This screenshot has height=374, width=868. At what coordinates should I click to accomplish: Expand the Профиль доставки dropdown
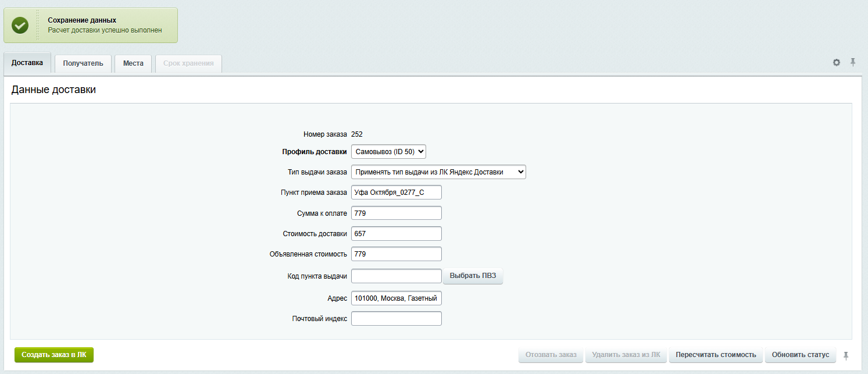pos(388,152)
